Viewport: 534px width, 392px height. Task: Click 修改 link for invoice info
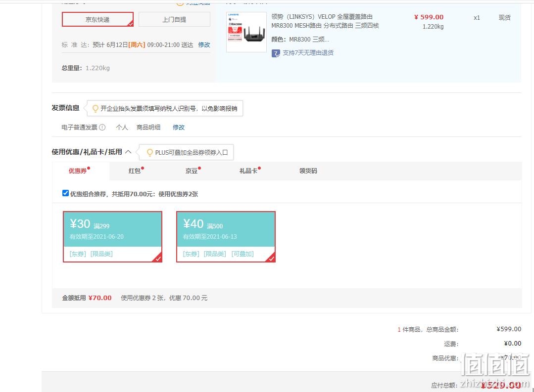click(x=179, y=127)
